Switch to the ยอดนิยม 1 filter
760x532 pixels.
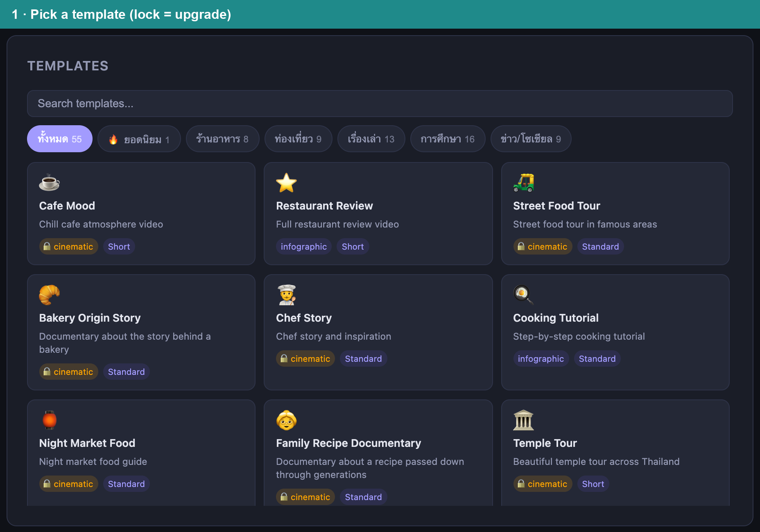(139, 139)
